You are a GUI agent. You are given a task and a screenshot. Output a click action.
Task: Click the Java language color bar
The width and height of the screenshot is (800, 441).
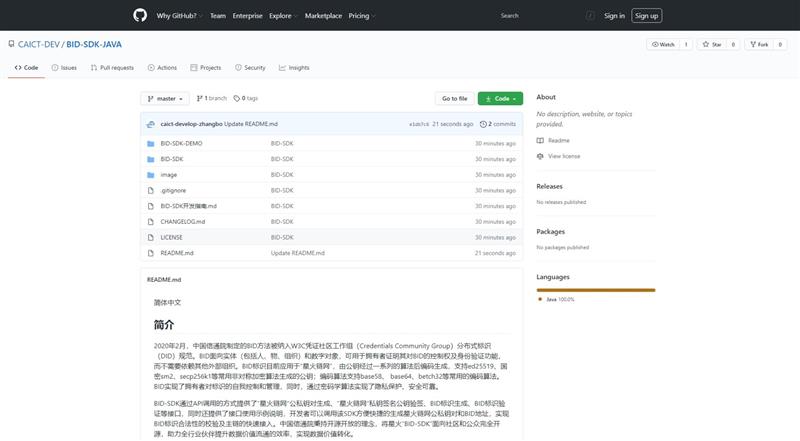click(595, 290)
